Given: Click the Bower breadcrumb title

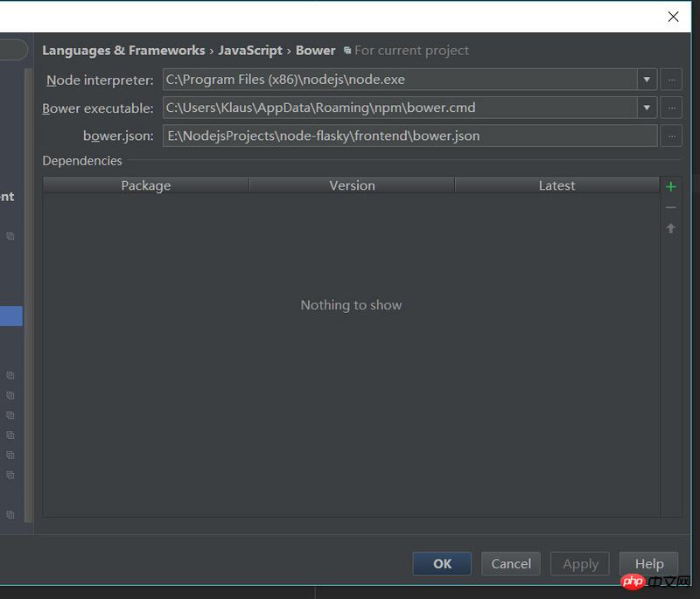Looking at the screenshot, I should pos(315,51).
